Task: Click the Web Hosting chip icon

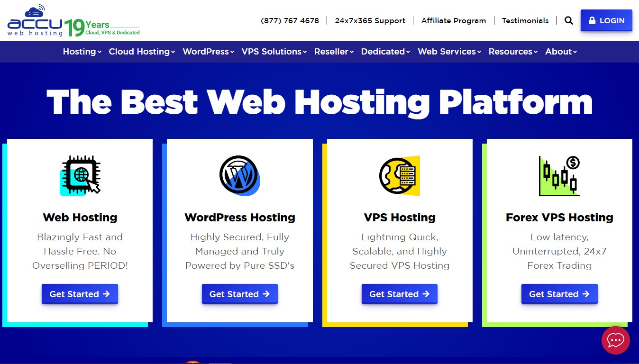Action: pos(80,175)
